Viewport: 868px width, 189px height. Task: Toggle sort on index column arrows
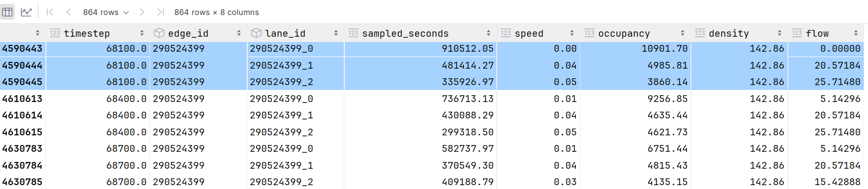38,33
